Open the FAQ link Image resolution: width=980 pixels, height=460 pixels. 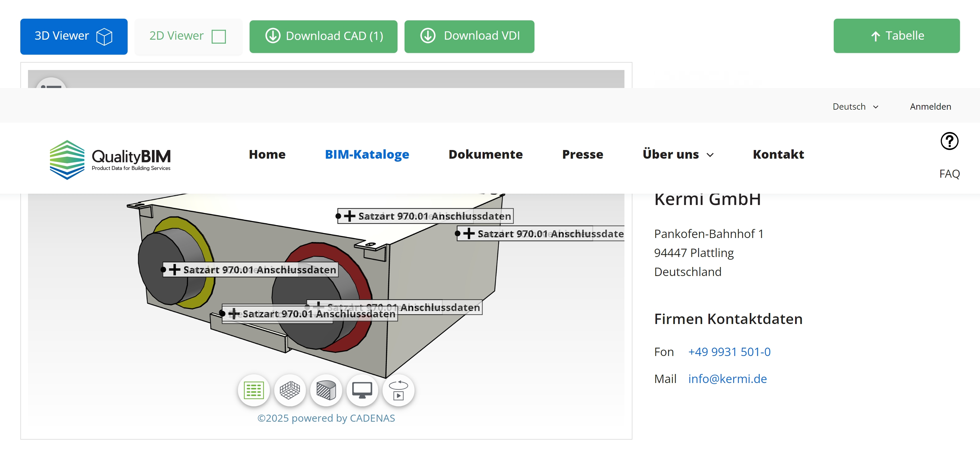coord(949,174)
